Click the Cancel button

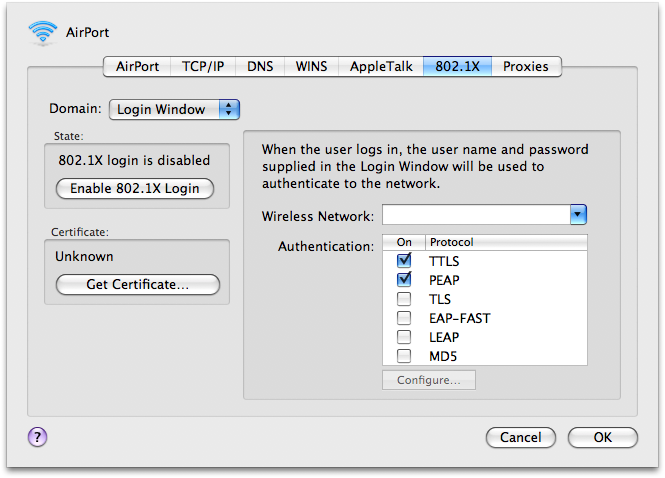521,437
